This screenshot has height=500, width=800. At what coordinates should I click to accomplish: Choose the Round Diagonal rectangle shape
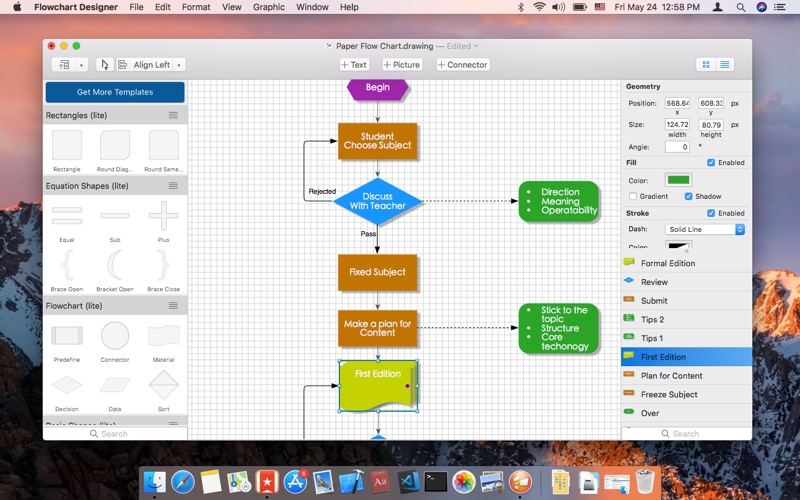115,145
